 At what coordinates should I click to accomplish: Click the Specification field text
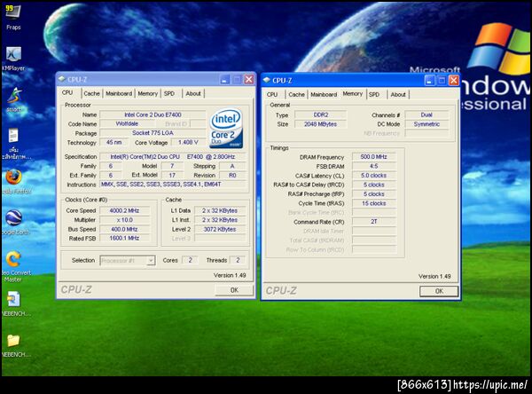coord(173,157)
